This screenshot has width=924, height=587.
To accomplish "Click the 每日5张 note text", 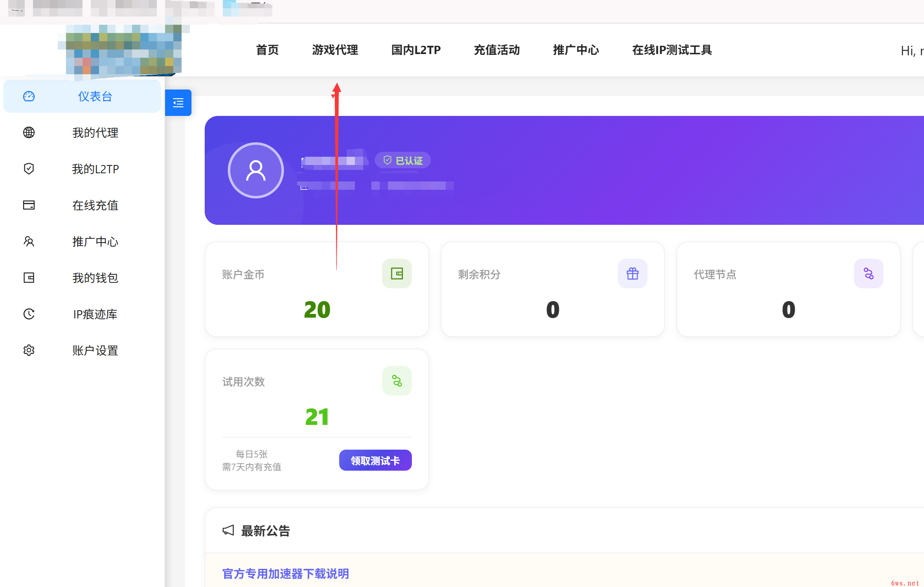I will 252,454.
